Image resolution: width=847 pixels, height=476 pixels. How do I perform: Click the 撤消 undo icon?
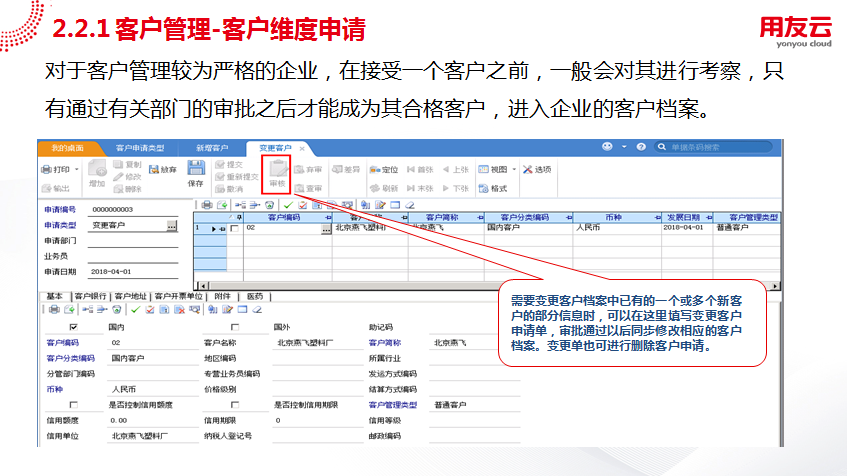coord(220,189)
